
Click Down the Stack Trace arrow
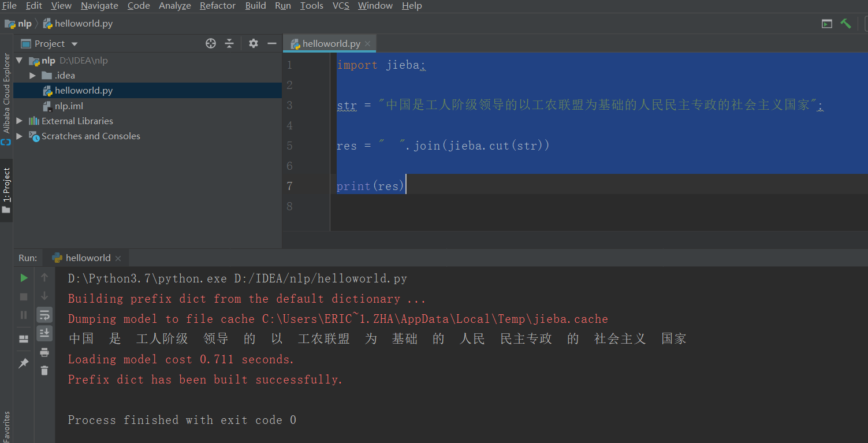click(x=44, y=296)
